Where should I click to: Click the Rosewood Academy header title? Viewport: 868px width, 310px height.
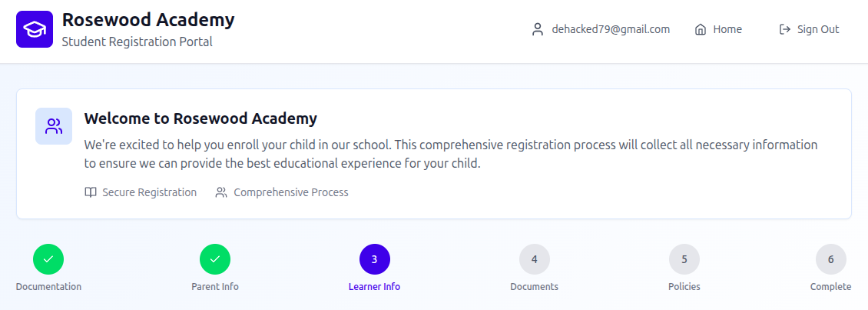coord(148,20)
